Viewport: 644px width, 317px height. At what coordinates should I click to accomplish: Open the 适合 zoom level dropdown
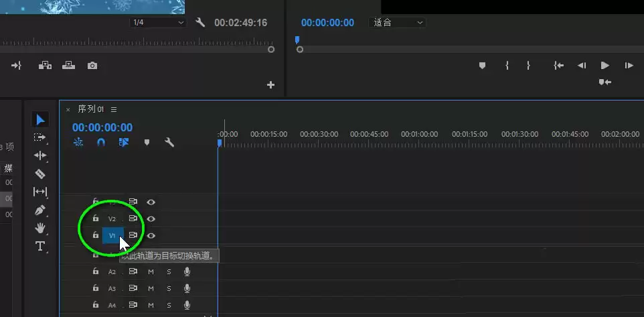[x=397, y=23]
